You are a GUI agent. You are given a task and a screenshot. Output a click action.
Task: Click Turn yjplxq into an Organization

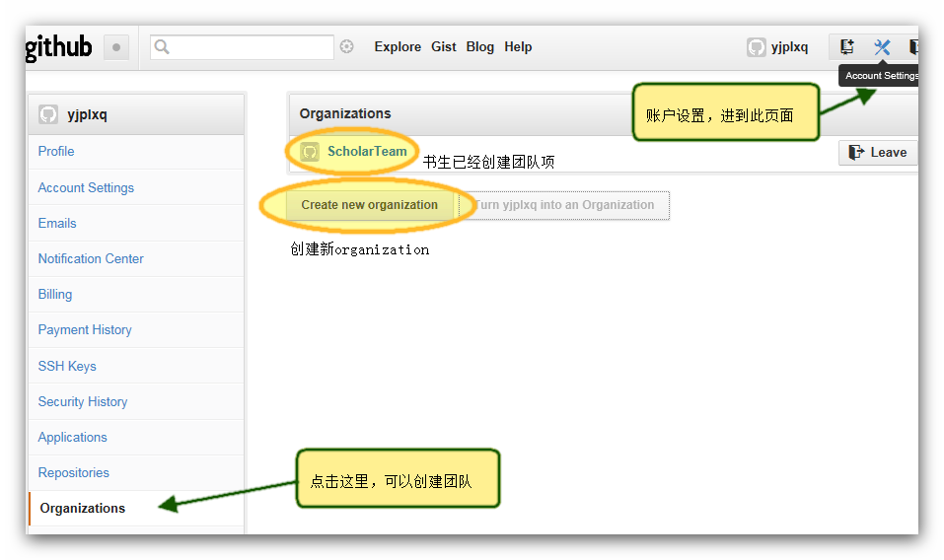pyautogui.click(x=564, y=205)
